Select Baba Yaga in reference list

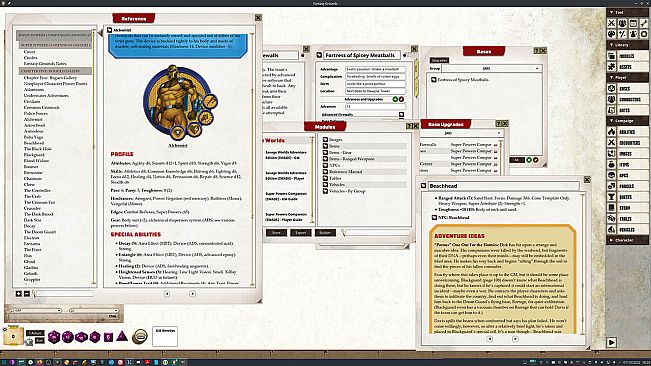click(x=34, y=137)
